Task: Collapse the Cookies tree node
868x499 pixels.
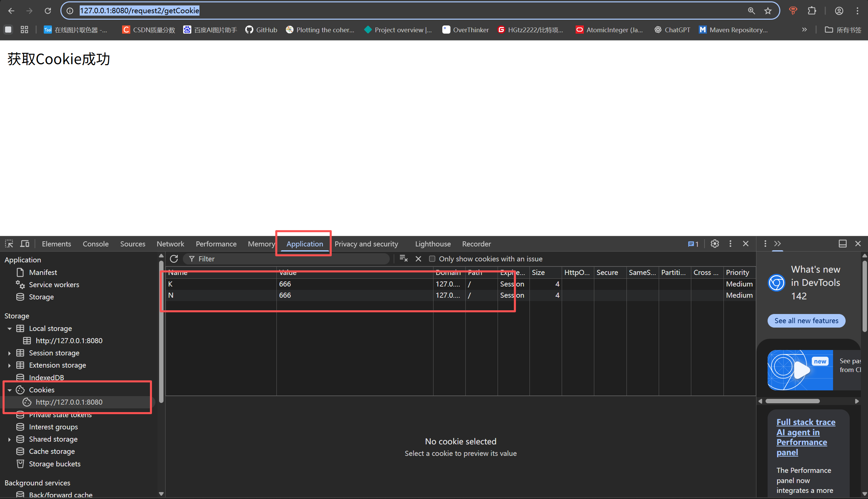Action: pos(9,390)
